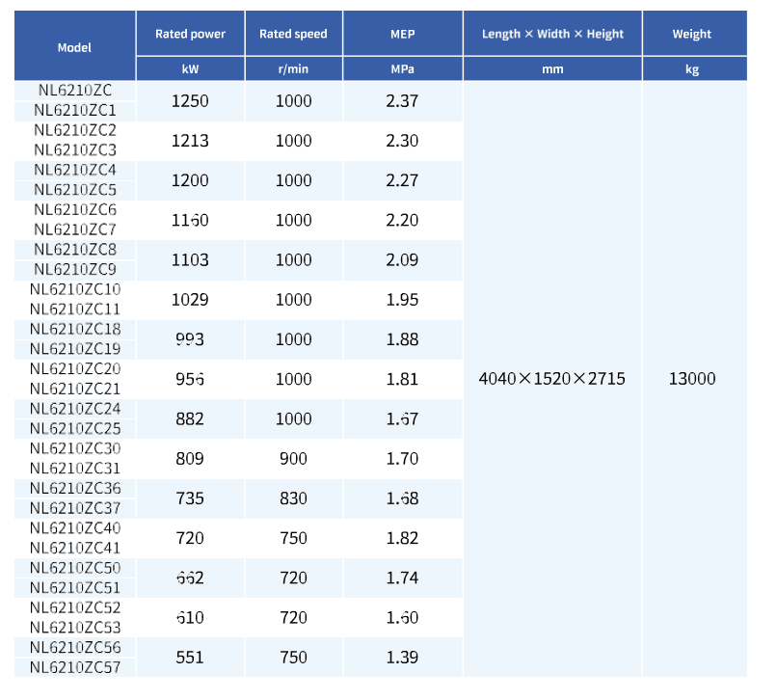Image resolution: width=777 pixels, height=700 pixels.
Task: Select model NL6210ZC20
Action: pyautogui.click(x=75, y=369)
